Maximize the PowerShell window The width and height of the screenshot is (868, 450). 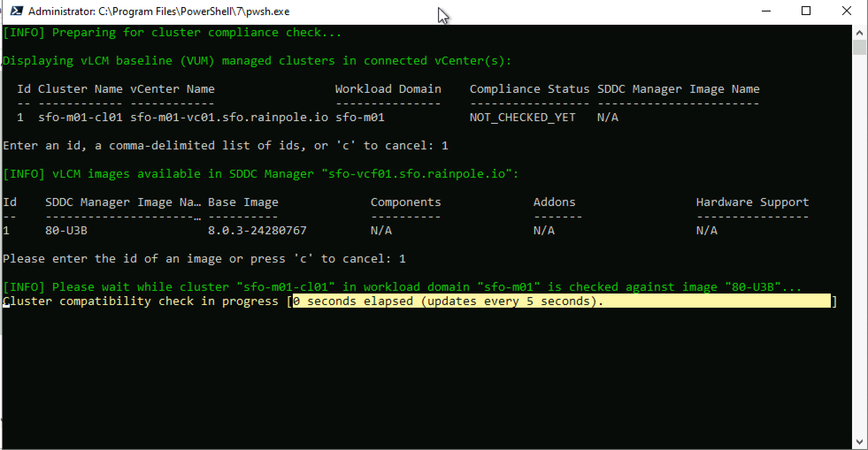coord(806,11)
